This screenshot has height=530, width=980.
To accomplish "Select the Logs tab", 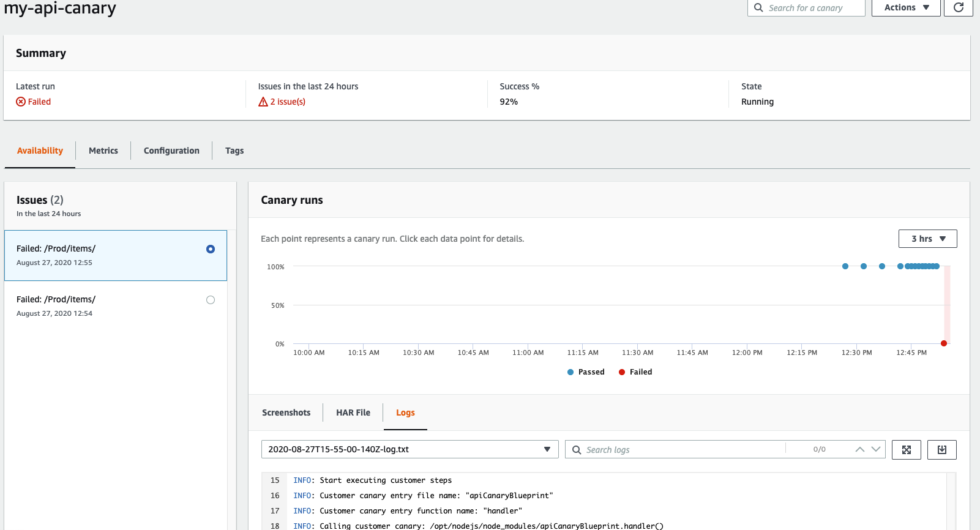I will 405,412.
